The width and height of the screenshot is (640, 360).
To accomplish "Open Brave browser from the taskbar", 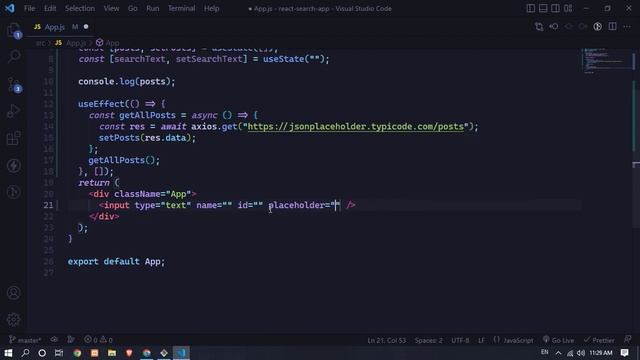I will point(129,353).
